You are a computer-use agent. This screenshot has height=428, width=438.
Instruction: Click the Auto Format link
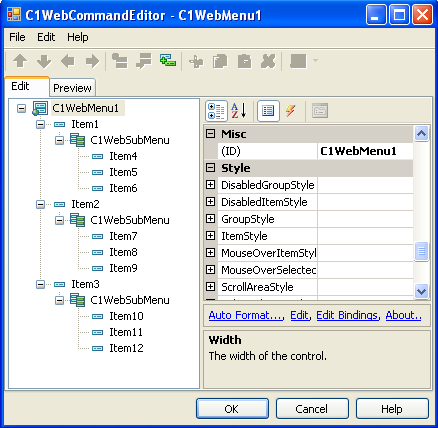point(245,315)
